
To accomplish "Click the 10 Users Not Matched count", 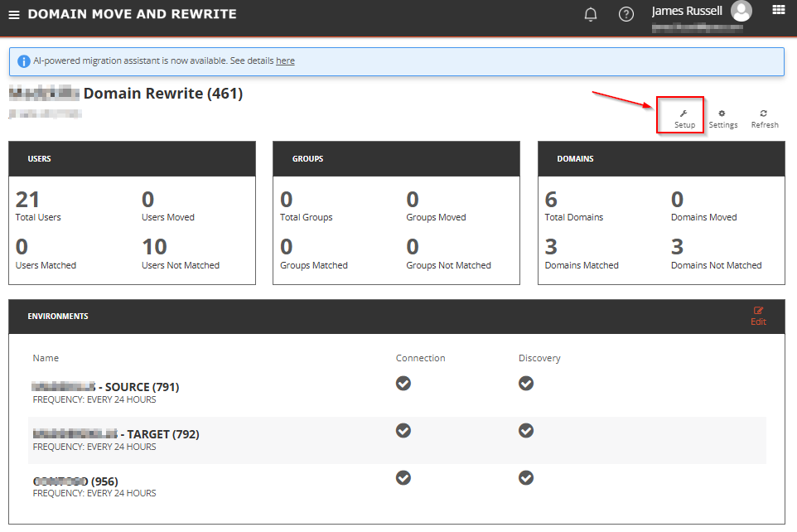I will click(x=155, y=247).
